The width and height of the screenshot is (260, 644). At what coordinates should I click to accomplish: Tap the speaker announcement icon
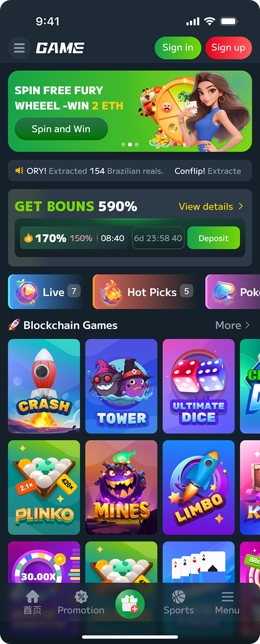click(x=19, y=171)
